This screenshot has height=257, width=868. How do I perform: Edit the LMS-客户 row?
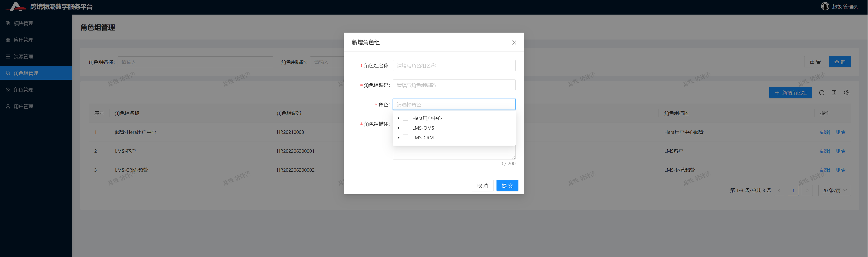[825, 151]
